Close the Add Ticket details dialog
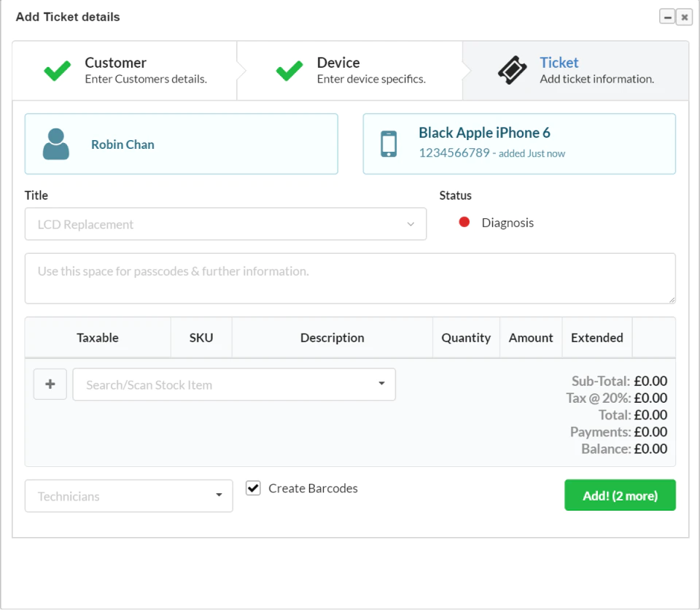Screen dimensions: 700x610 point(684,17)
